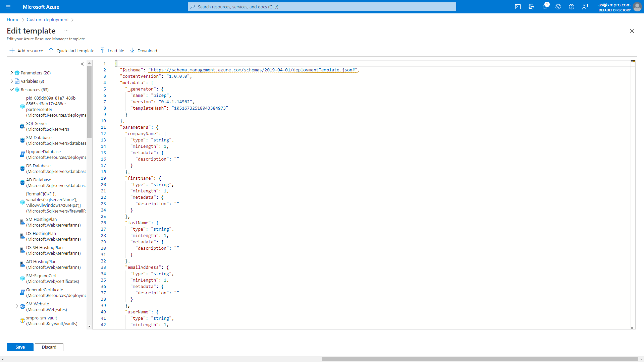Collapse the Resources (63) tree node
644x362 pixels.
point(12,89)
